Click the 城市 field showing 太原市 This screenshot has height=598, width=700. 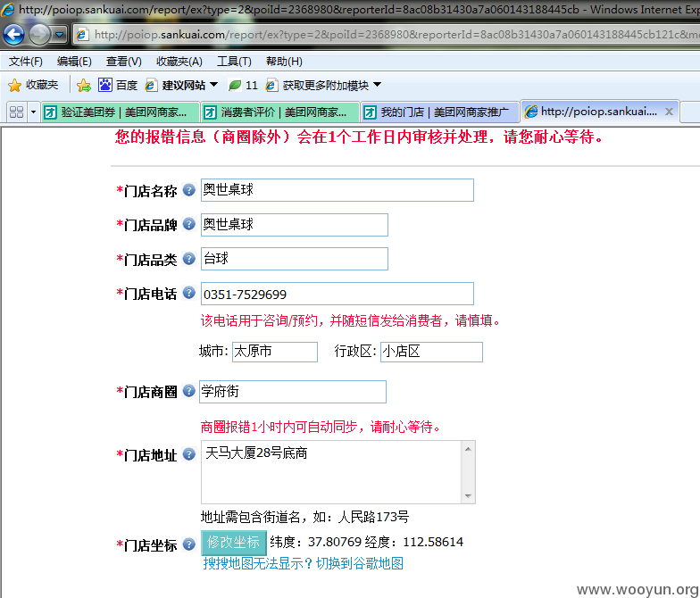[275, 352]
